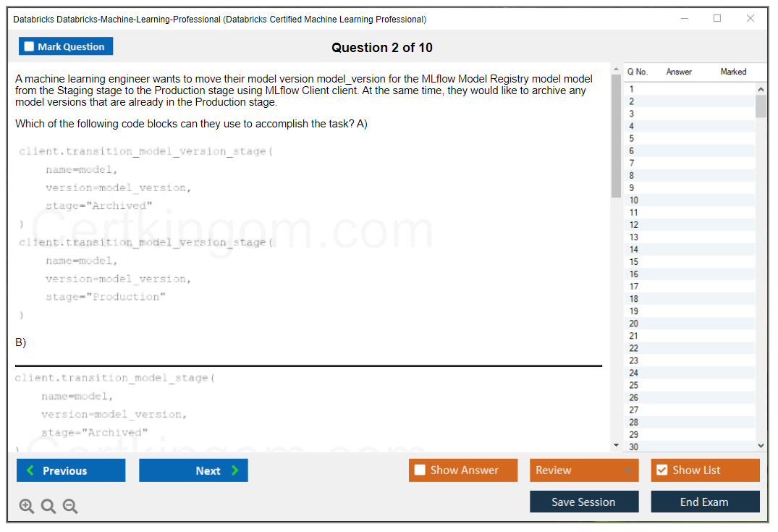Screen dimensions: 778x532
Task: Select question 10 in the list
Action: click(634, 200)
